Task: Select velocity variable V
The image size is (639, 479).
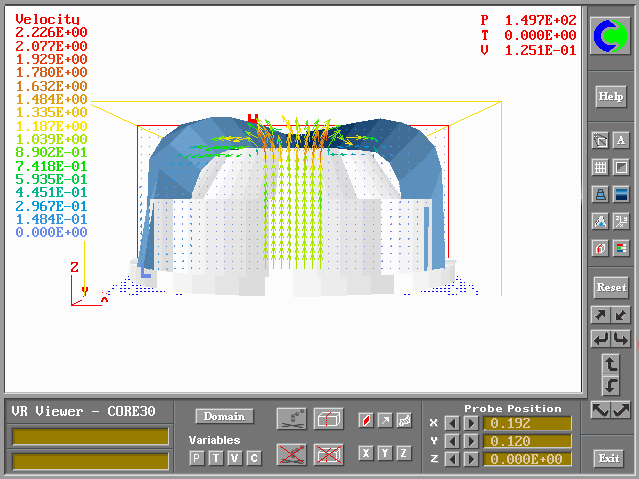Action: [x=235, y=458]
